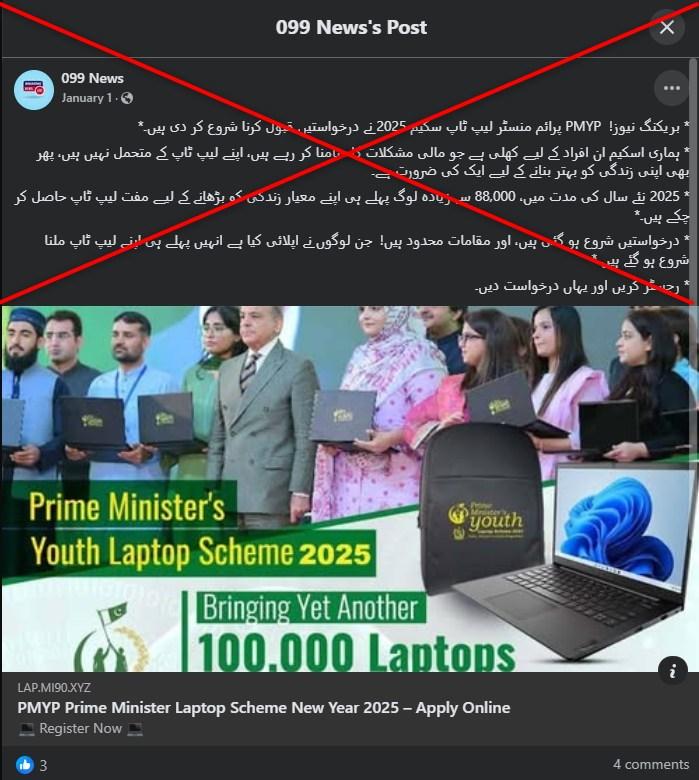This screenshot has width=699, height=780.
Task: Click the globe public audience icon
Action: 127,98
